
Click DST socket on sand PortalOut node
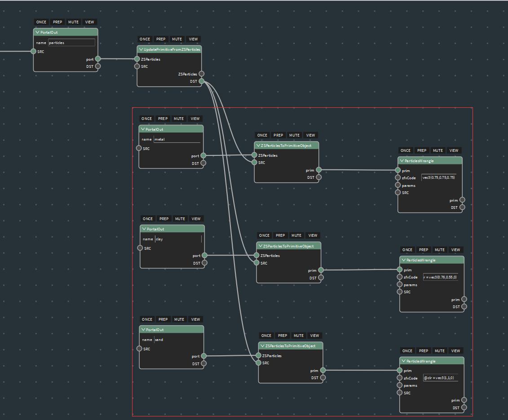point(204,363)
